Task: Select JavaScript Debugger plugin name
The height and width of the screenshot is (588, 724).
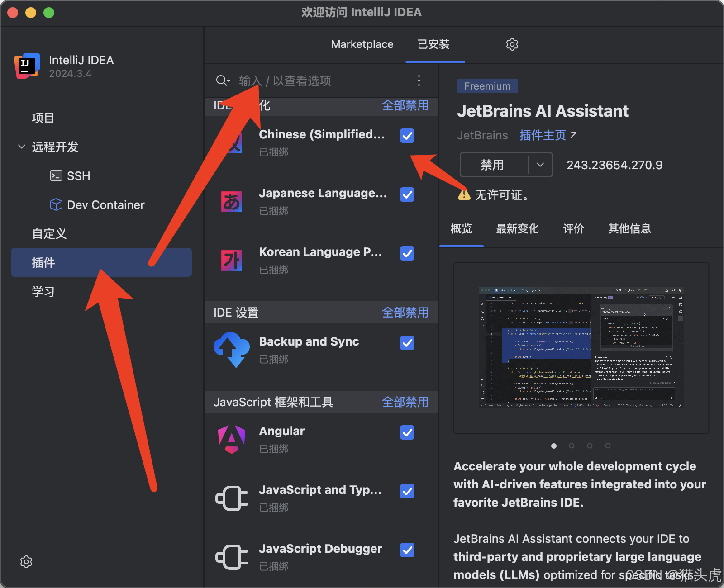Action: (x=320, y=549)
